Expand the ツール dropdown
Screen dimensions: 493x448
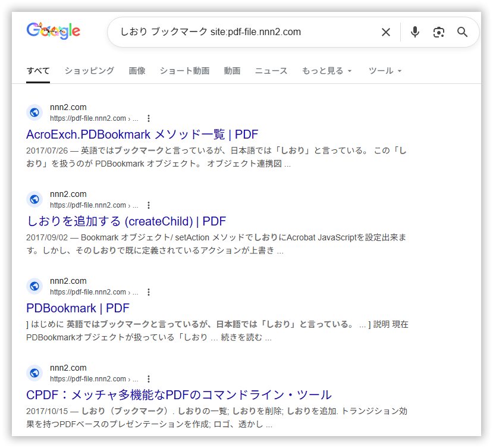point(385,71)
